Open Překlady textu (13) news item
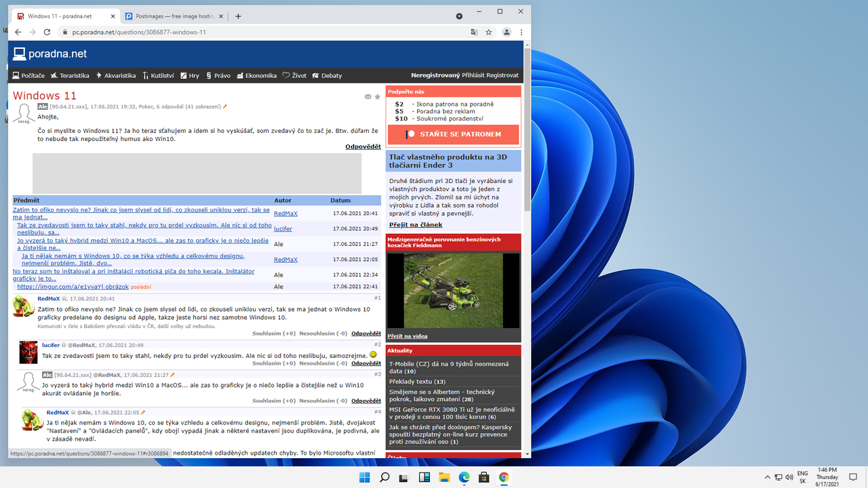Viewport: 868px width, 488px height. [417, 382]
